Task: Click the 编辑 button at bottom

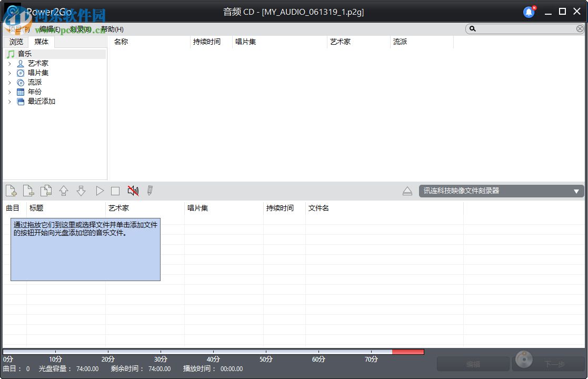Action: pyautogui.click(x=473, y=363)
